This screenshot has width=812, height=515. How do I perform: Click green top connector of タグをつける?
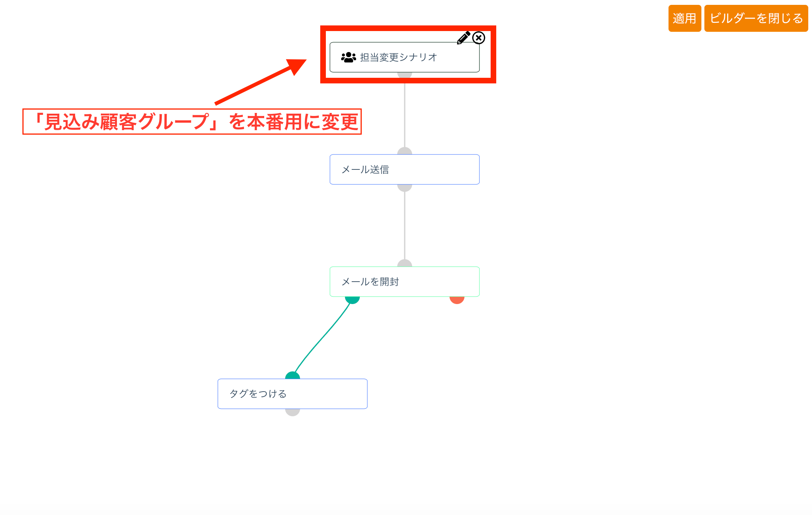pos(292,375)
